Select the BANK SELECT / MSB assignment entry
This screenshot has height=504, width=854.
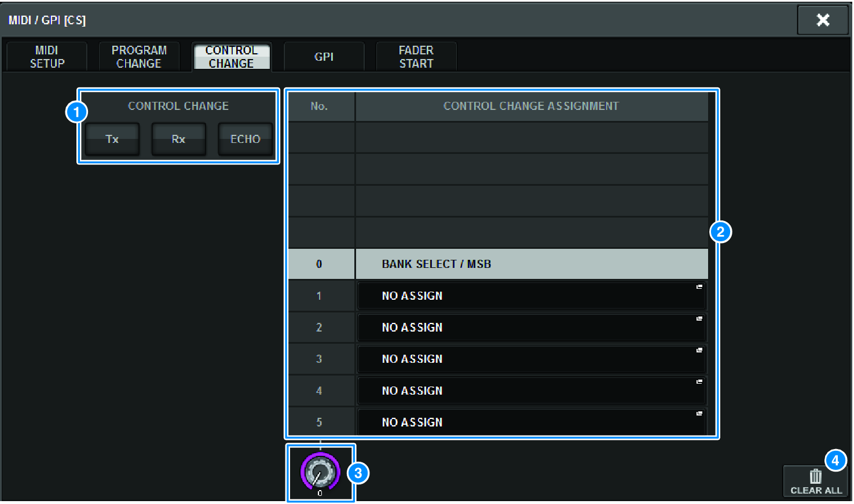pyautogui.click(x=531, y=264)
